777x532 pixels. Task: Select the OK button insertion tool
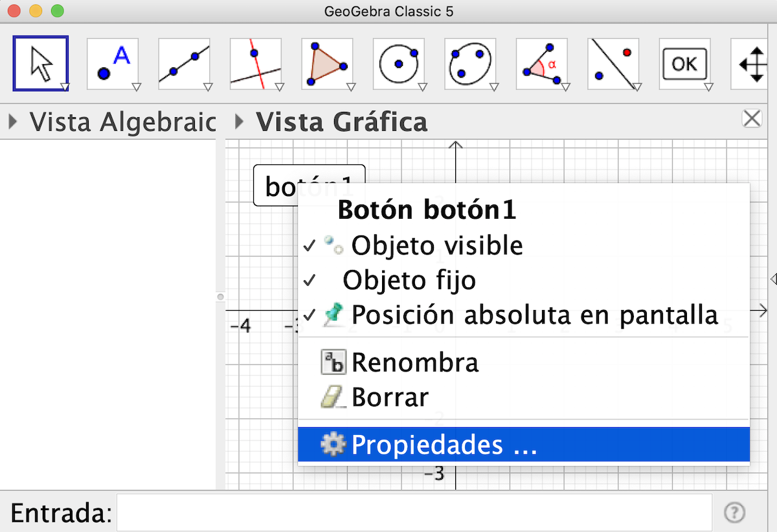686,63
